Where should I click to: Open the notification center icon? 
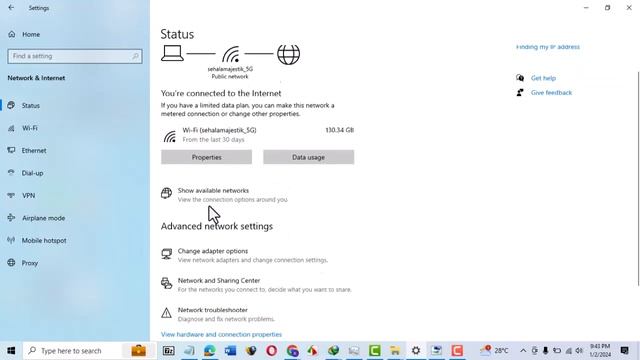click(x=624, y=351)
